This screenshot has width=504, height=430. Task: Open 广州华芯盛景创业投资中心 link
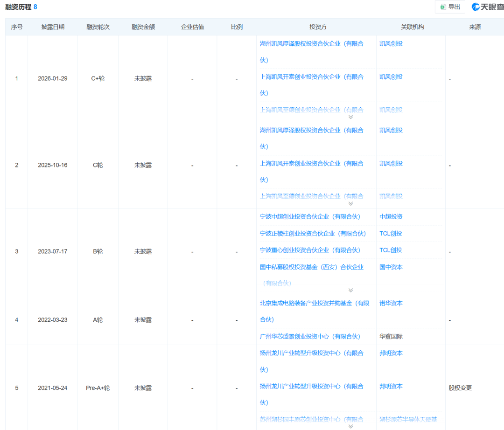pos(310,337)
